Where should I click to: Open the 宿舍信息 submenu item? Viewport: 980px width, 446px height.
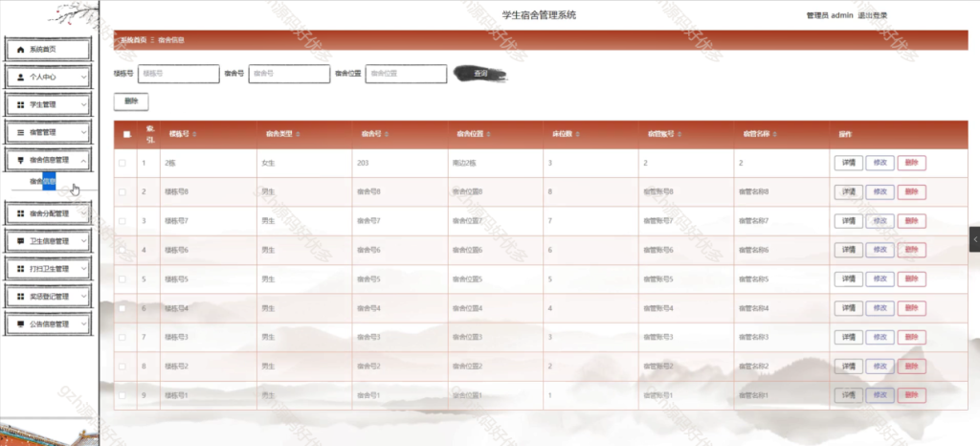(x=43, y=181)
